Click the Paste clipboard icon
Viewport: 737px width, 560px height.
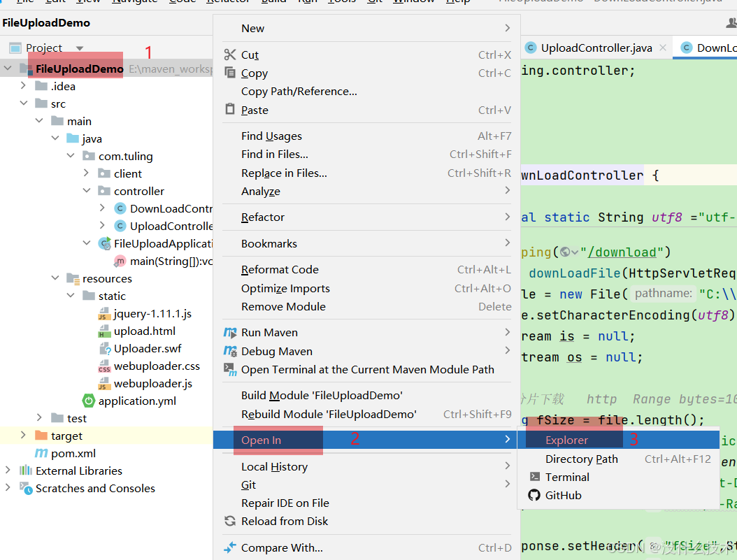[x=230, y=109]
